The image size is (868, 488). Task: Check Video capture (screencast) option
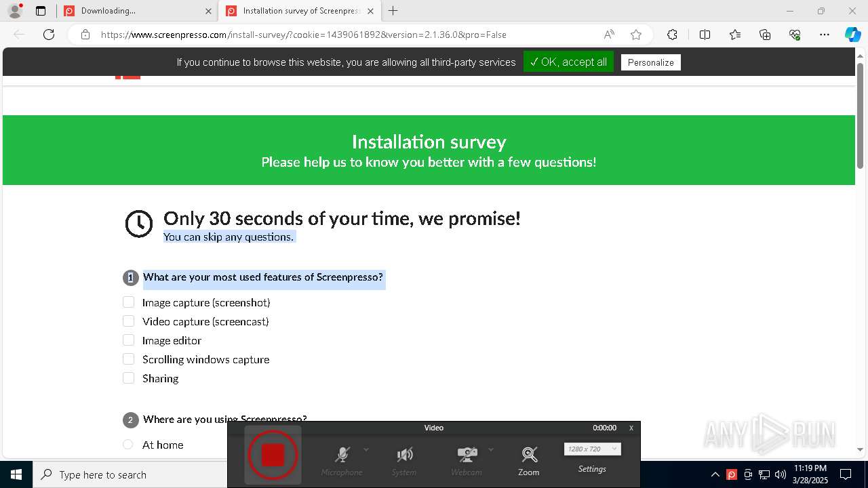click(128, 321)
